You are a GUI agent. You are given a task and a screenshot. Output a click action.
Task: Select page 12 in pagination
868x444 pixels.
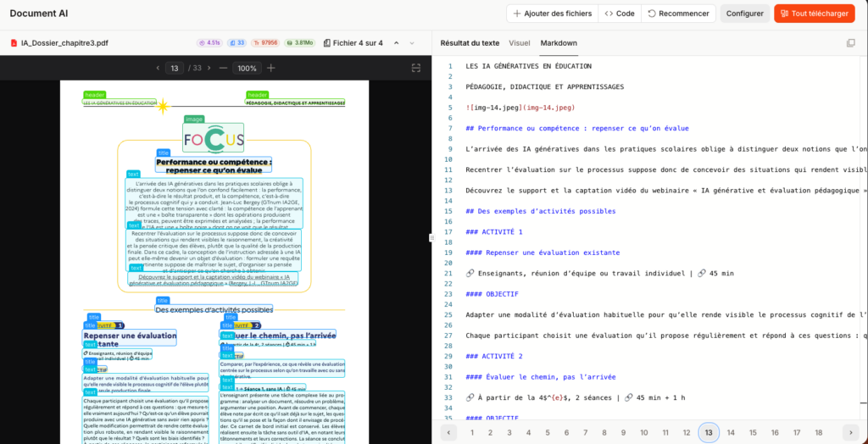click(x=687, y=432)
